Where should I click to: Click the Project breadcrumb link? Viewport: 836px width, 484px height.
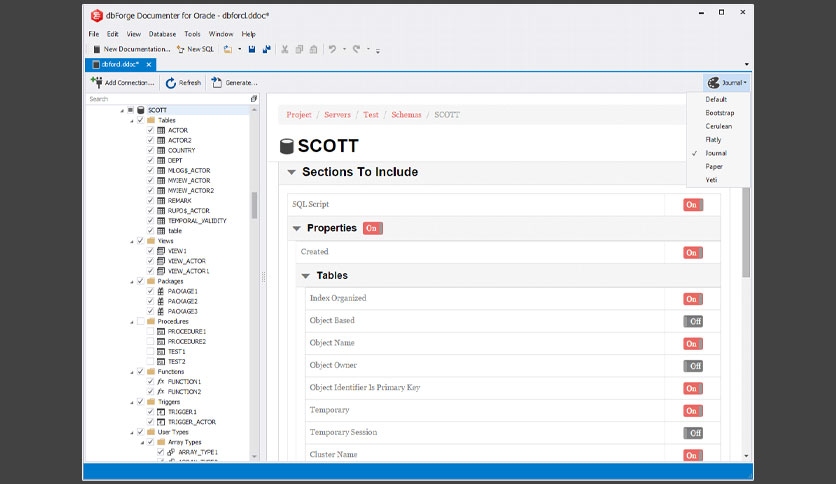tap(299, 115)
